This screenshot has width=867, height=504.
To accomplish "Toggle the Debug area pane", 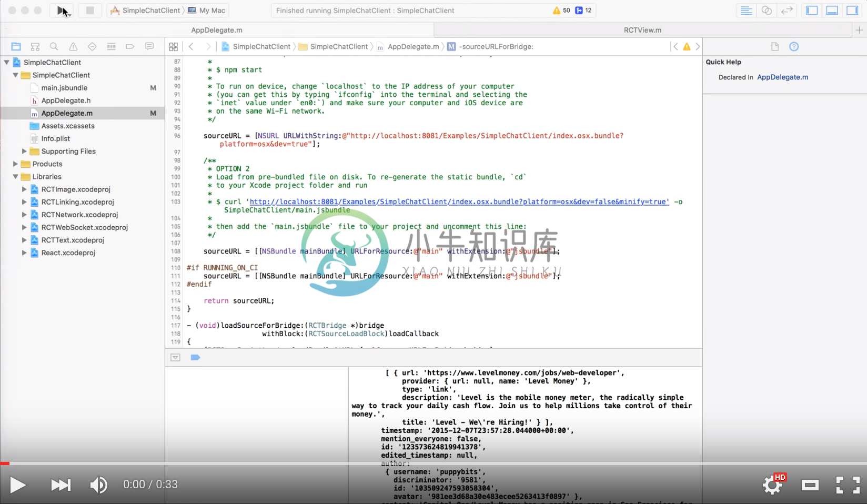I will coord(832,11).
